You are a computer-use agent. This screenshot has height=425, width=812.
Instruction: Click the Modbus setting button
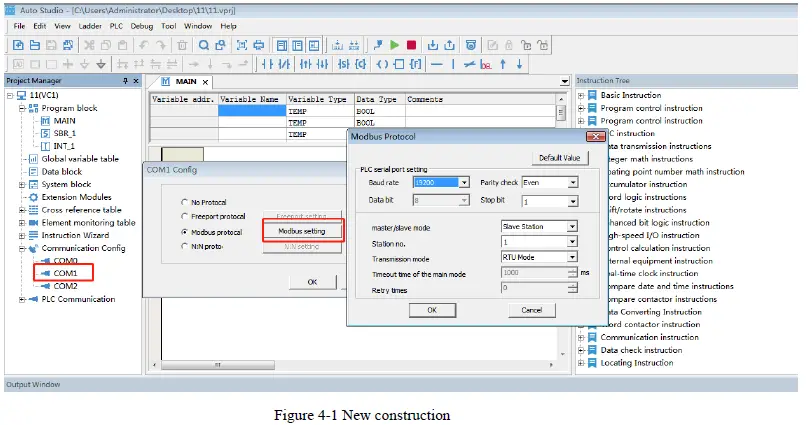click(301, 231)
